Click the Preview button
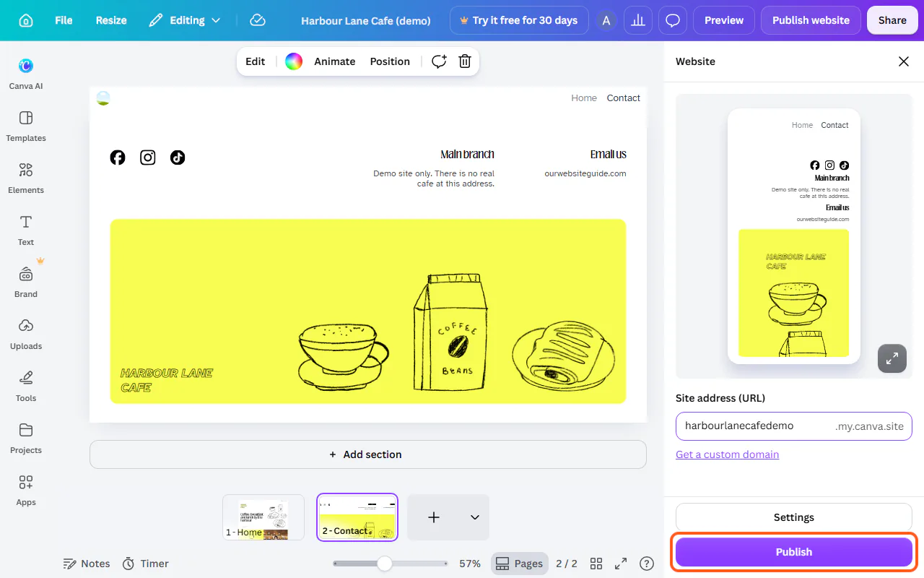This screenshot has height=578, width=924. click(724, 20)
